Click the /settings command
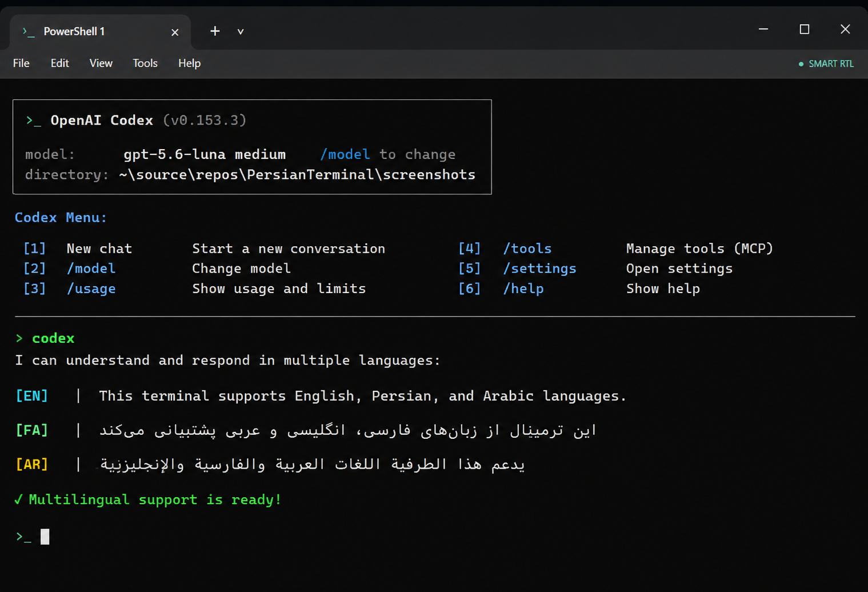 pyautogui.click(x=539, y=269)
